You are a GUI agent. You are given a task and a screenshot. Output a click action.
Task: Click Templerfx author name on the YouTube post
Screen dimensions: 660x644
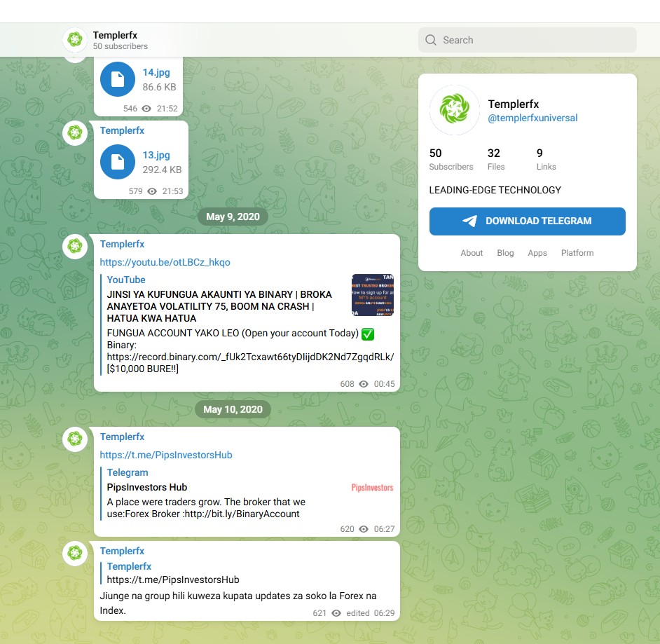(x=122, y=244)
